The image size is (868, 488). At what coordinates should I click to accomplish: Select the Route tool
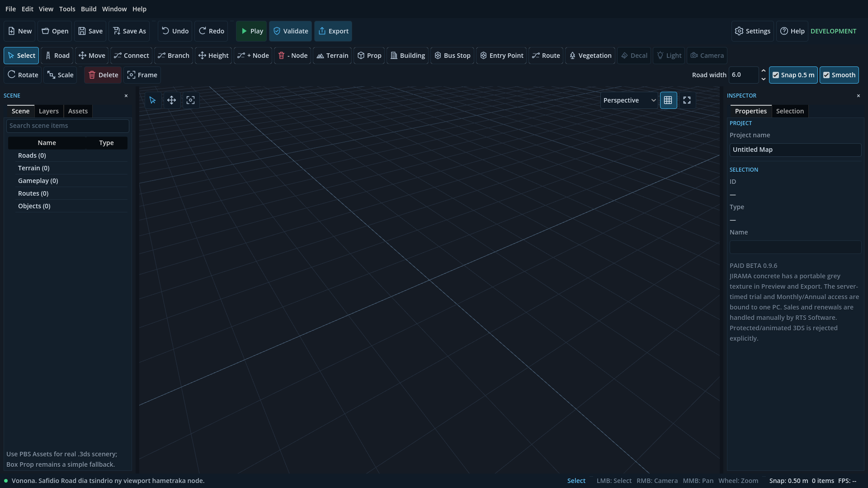(546, 56)
